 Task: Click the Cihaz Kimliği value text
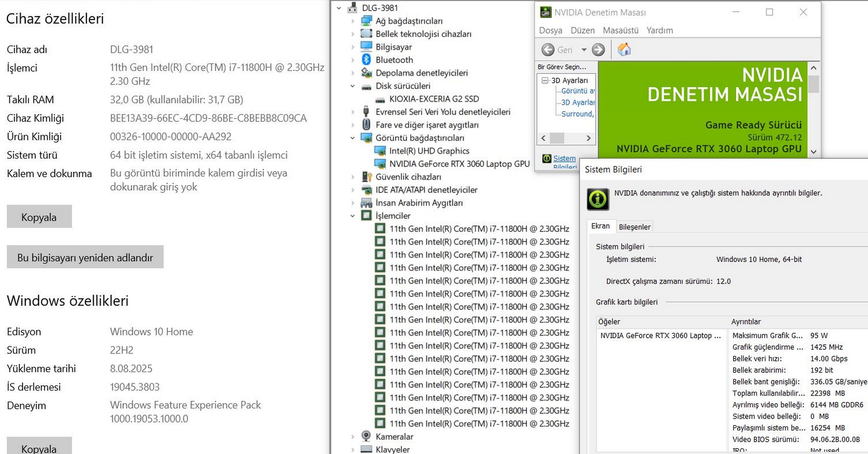pyautogui.click(x=208, y=118)
